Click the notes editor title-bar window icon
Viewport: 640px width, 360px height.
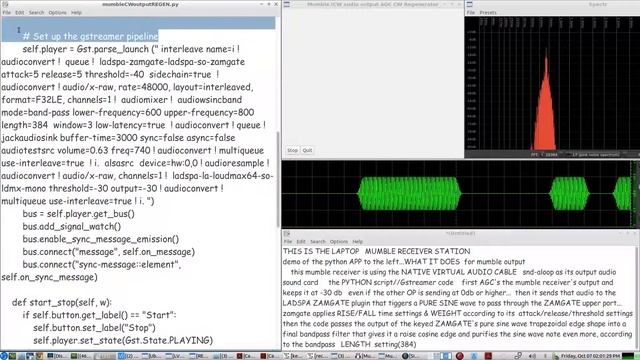tap(287, 233)
